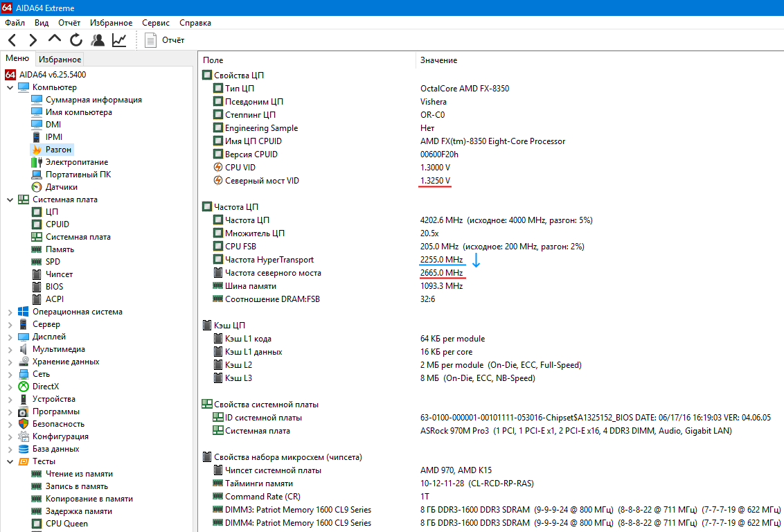Screen dimensions: 784x532
Task: Click the Электропитание battery icon
Action: tap(37, 162)
